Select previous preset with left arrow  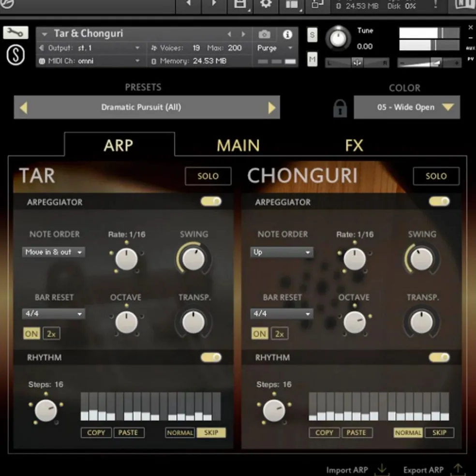[24, 107]
